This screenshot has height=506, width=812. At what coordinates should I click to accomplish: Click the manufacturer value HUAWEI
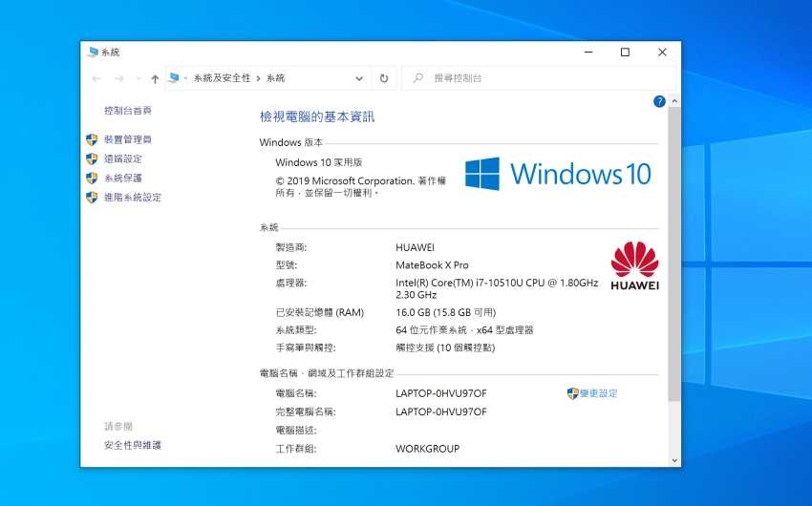pos(415,247)
